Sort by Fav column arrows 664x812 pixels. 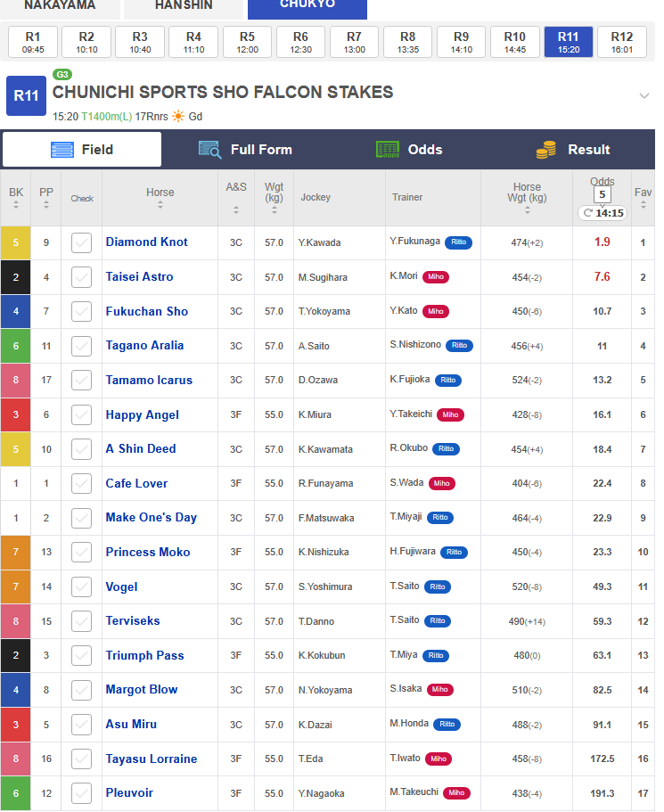tap(644, 206)
